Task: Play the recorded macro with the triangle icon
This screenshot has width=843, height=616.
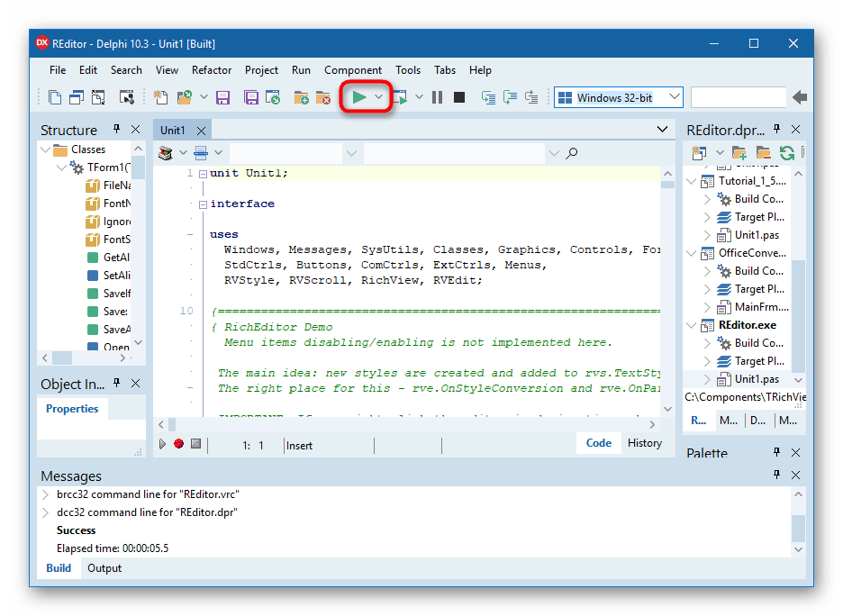Action: tap(162, 444)
